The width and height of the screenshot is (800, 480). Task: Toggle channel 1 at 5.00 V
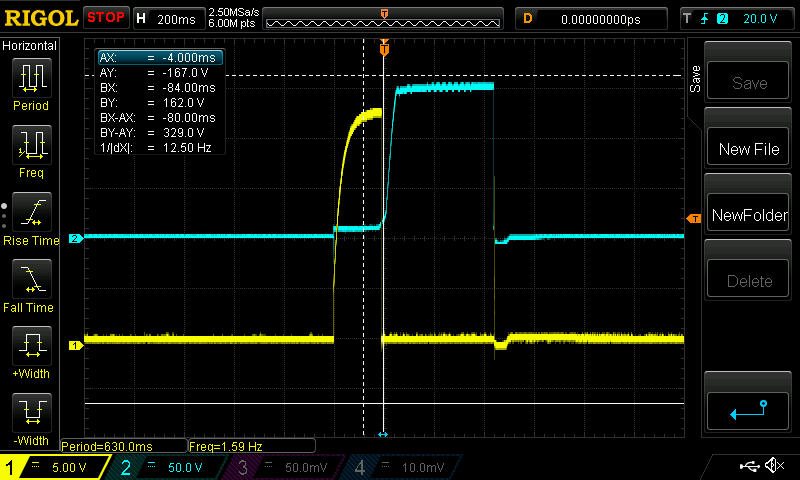(57, 467)
